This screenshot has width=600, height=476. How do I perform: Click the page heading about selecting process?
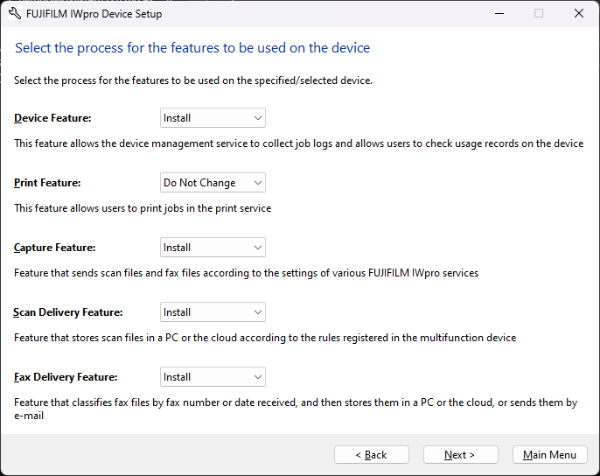[x=192, y=48]
